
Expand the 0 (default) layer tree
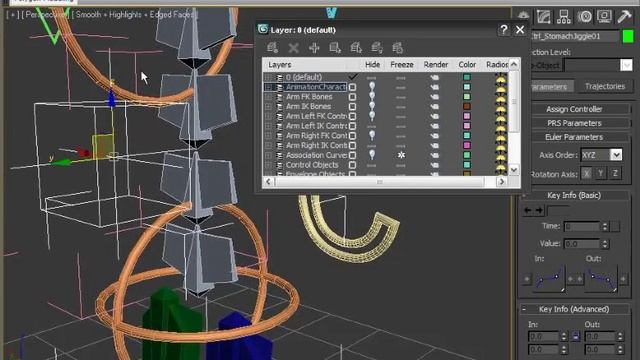(268, 77)
